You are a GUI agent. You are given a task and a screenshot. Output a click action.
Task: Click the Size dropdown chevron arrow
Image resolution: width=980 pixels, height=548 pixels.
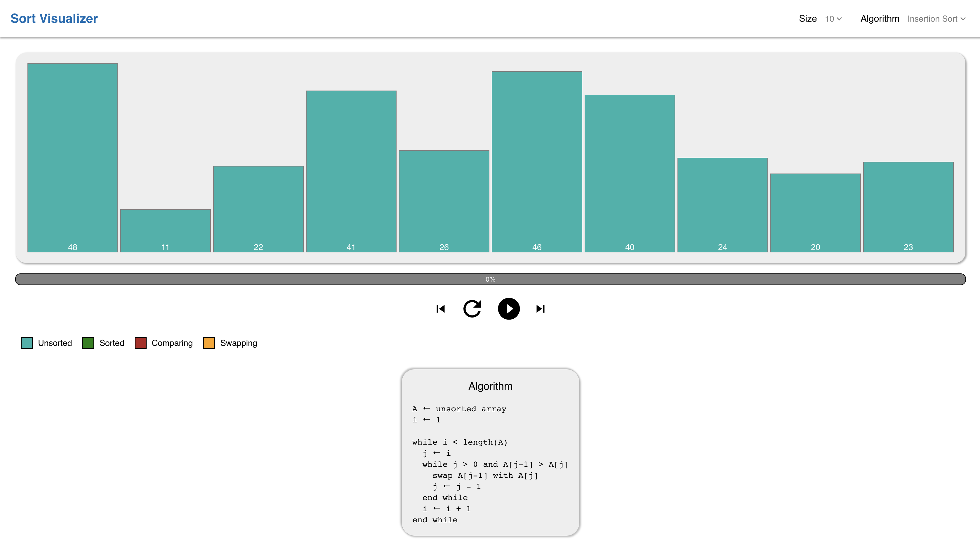(x=839, y=19)
